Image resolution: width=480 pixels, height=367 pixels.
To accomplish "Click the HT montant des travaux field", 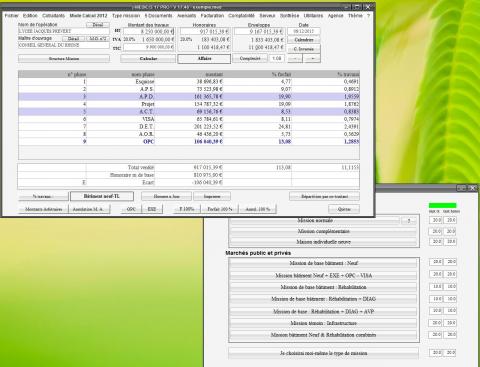I will pos(149,31).
